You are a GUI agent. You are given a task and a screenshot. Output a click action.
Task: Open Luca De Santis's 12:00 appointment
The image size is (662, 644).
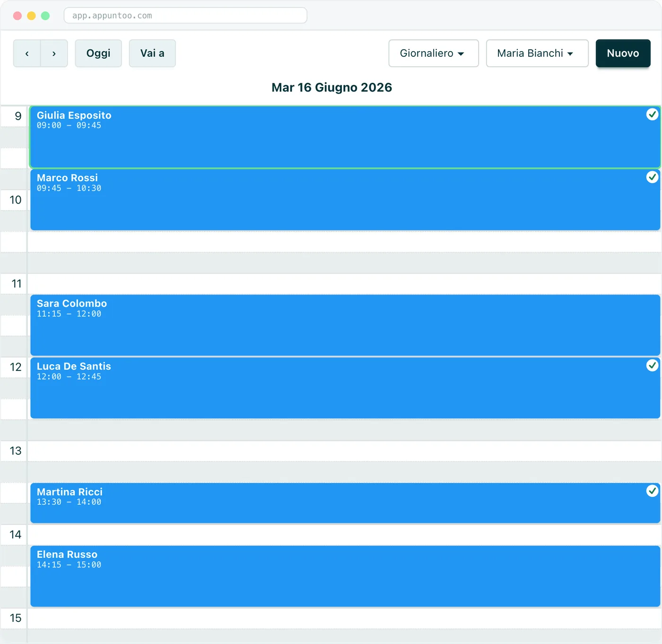(x=345, y=388)
